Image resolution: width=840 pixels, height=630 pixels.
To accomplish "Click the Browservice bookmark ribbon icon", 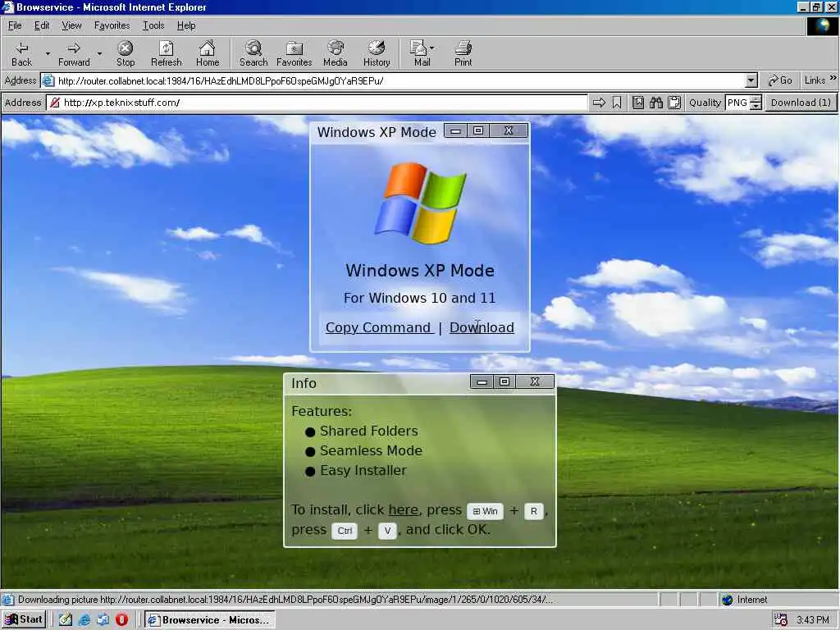I will 617,103.
